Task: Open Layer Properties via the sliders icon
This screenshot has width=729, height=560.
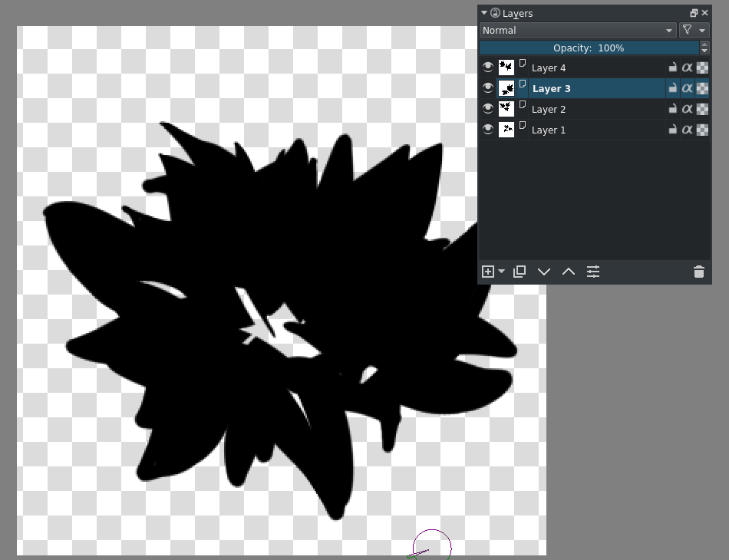Action: point(593,272)
